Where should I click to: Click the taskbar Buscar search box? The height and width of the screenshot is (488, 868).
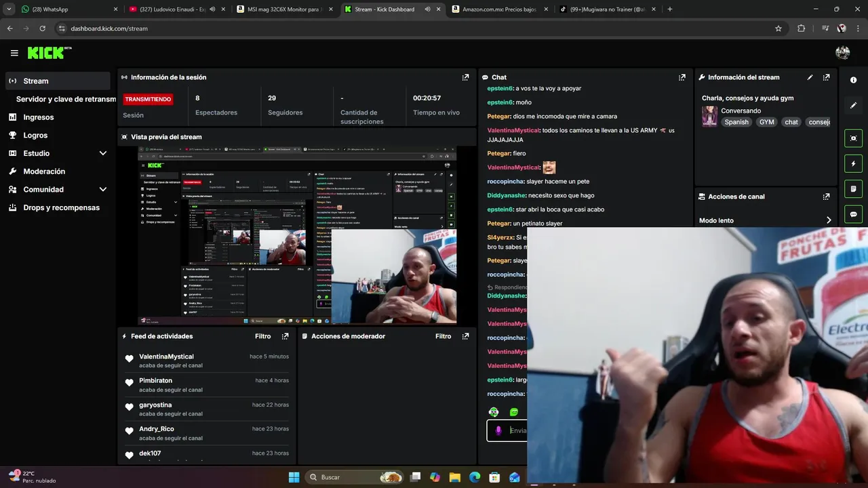point(355,477)
